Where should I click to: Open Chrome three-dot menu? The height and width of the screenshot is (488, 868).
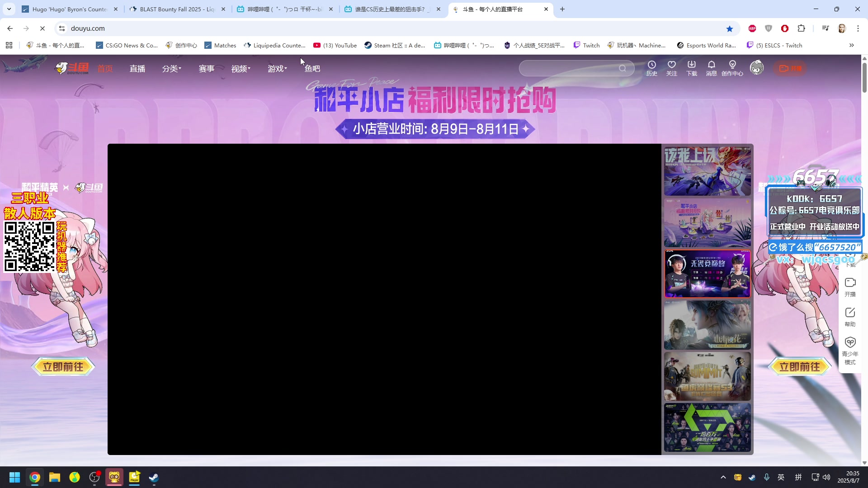858,28
